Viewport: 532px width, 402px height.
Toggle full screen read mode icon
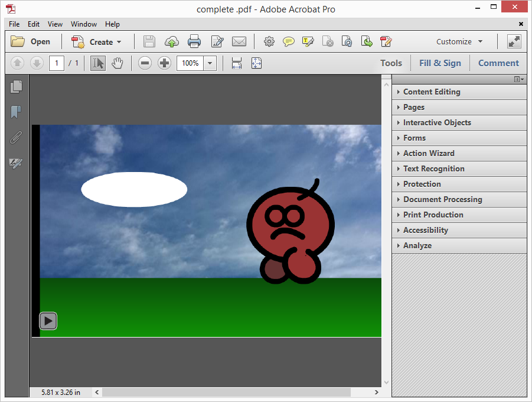click(514, 41)
